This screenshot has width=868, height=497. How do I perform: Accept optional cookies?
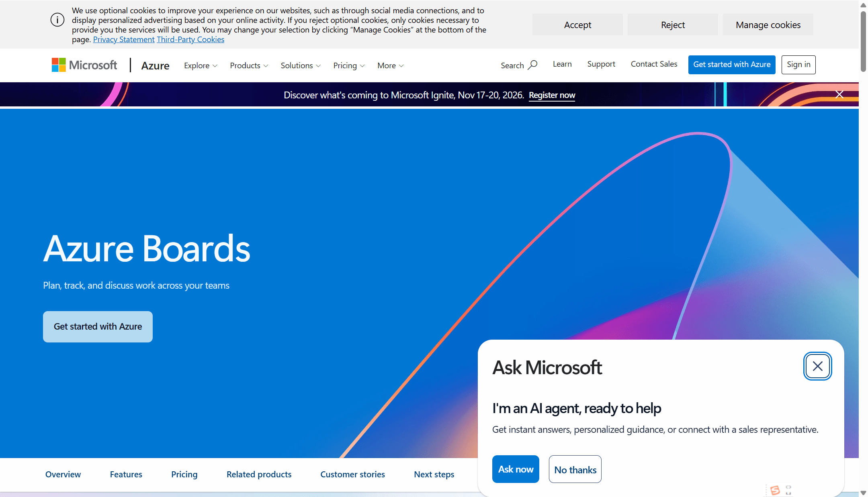coord(577,25)
